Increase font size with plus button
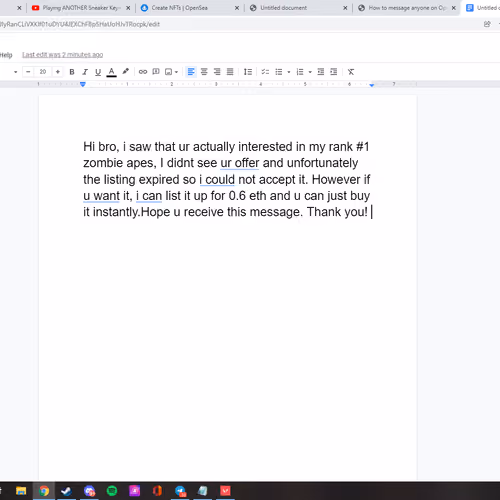The image size is (500, 500). pyautogui.click(x=58, y=72)
